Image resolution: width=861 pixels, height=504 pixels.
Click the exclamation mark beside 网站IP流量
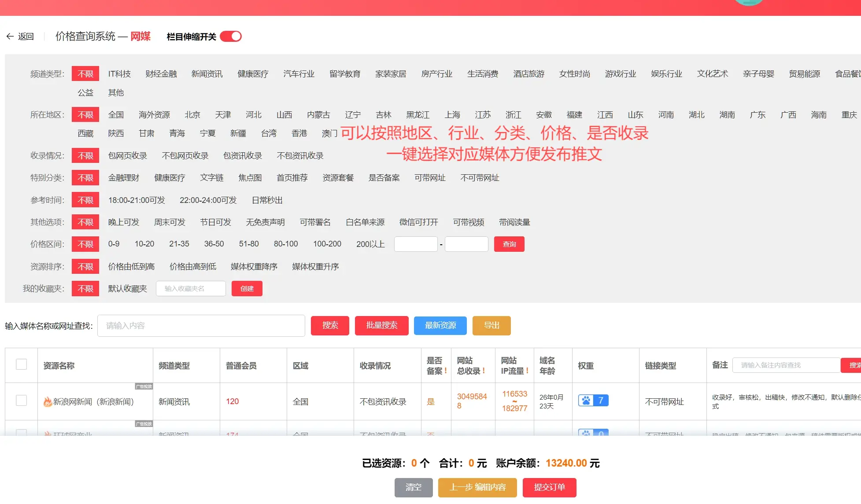527,371
